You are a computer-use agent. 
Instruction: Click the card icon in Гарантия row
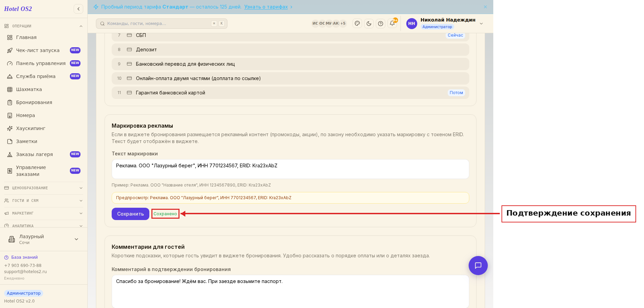[129, 93]
